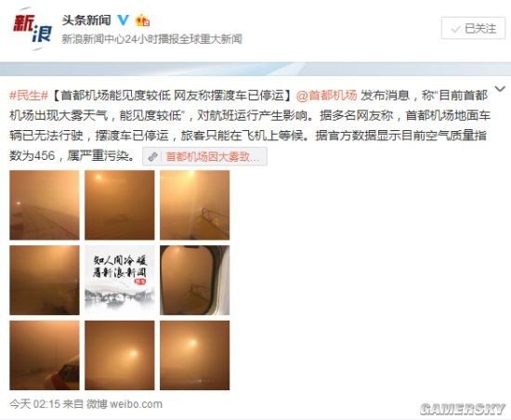The height and width of the screenshot is (420, 511).
Task: Open third photo showing boarding stairs
Action: pyautogui.click(x=194, y=205)
